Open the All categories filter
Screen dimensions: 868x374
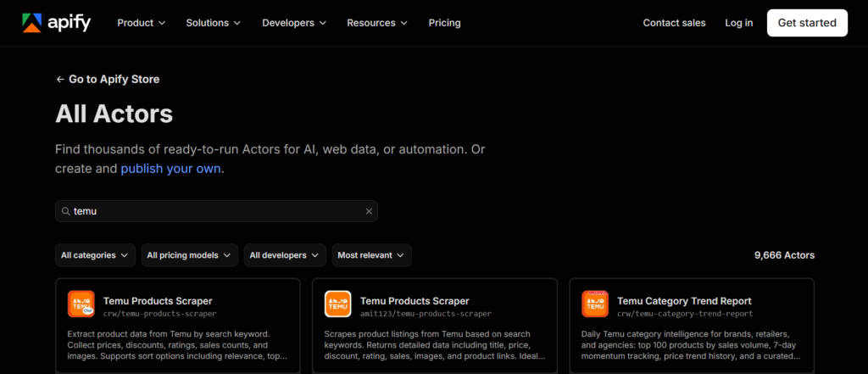[95, 255]
